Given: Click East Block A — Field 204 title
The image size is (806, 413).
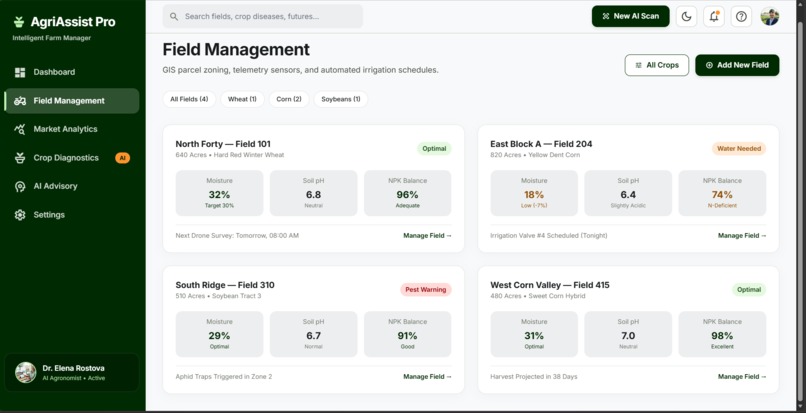Looking at the screenshot, I should [x=541, y=144].
